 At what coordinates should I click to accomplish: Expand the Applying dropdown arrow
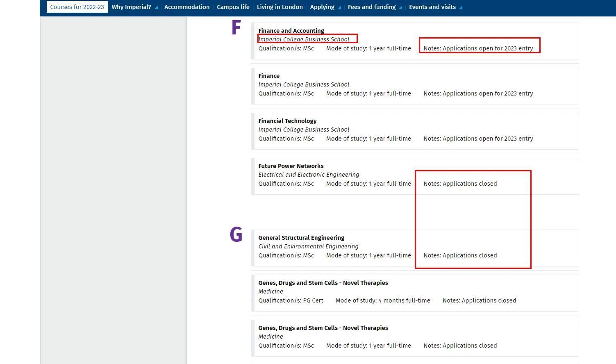pyautogui.click(x=339, y=7)
